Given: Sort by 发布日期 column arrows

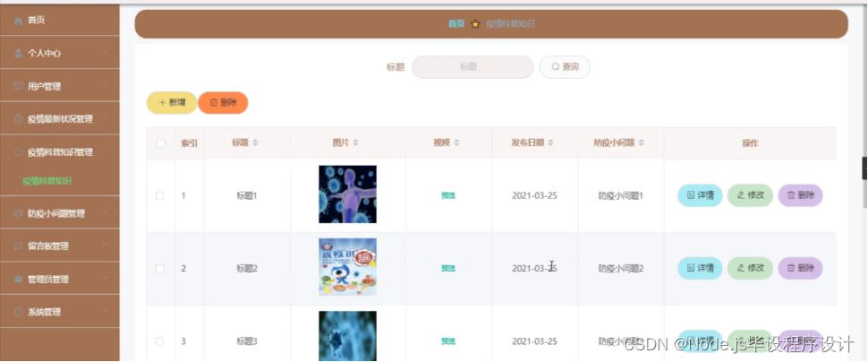Looking at the screenshot, I should coord(551,143).
